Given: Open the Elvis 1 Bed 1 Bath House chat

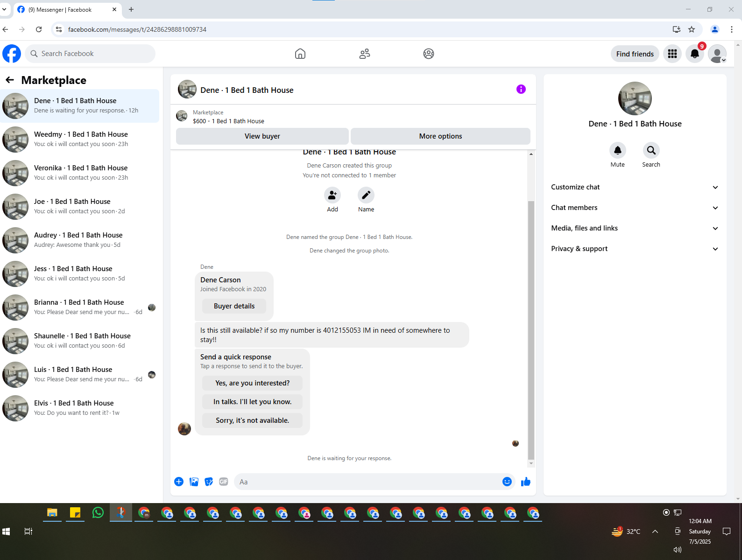Looking at the screenshot, I should pyautogui.click(x=80, y=408).
